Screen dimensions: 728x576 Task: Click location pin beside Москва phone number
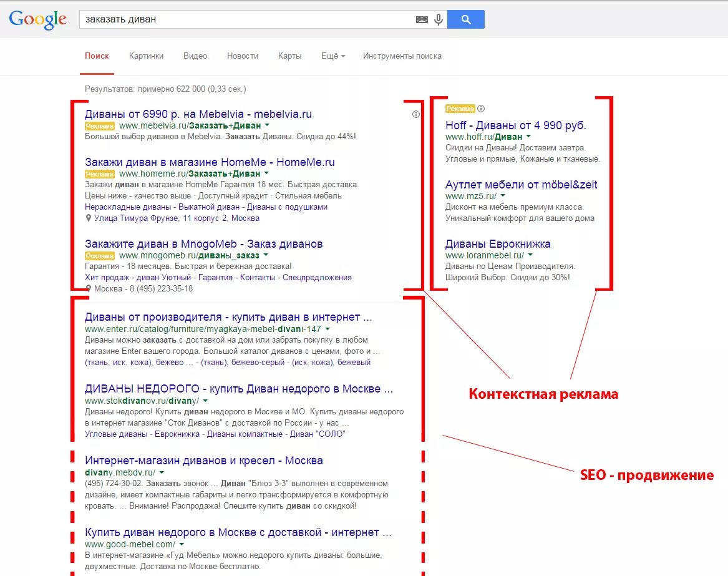pos(89,288)
